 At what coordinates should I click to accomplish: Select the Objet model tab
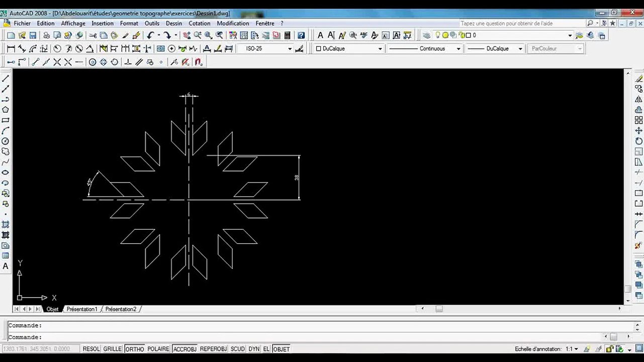(52, 309)
